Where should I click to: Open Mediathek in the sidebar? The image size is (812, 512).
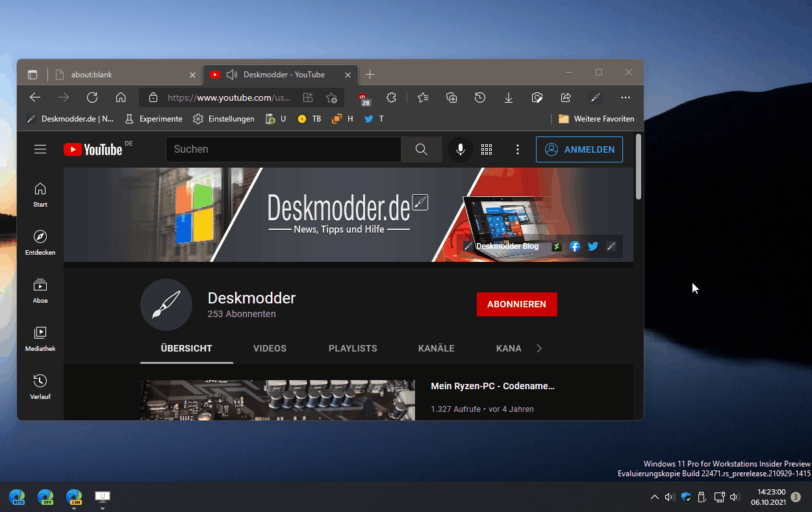[x=40, y=339]
